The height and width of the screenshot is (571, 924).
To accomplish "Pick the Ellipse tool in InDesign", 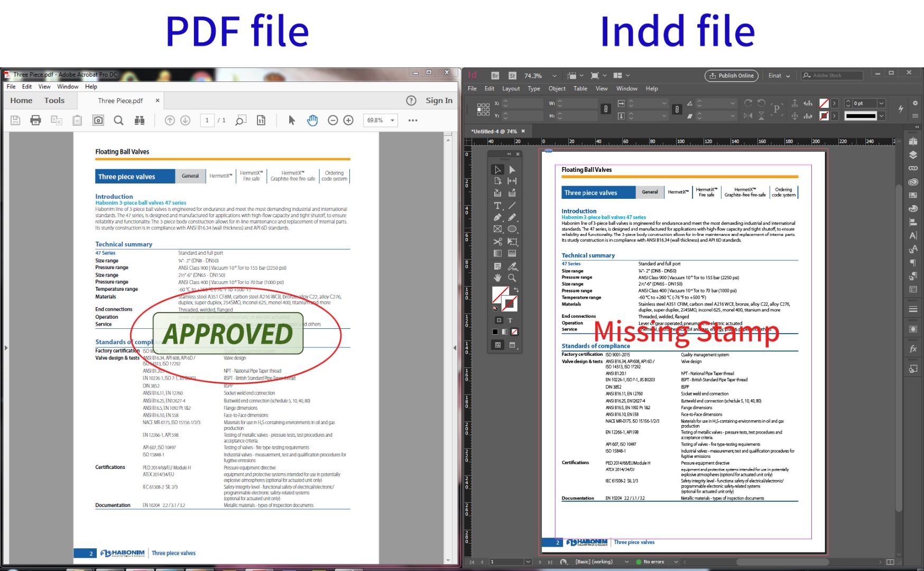I will coord(512,229).
